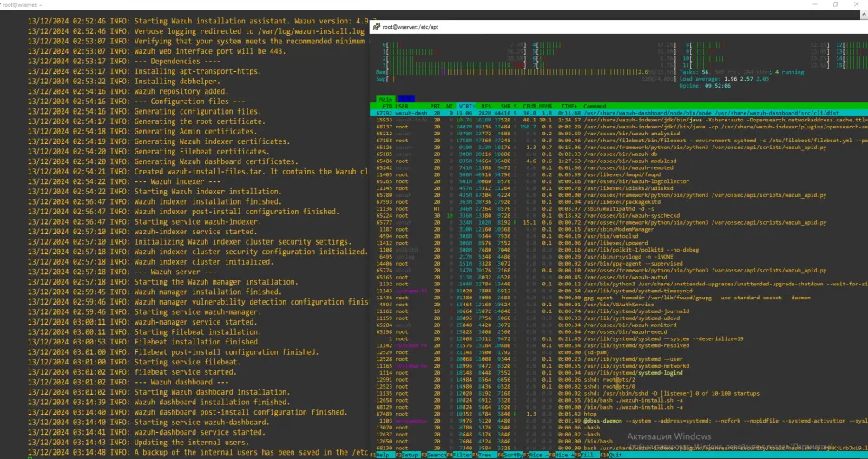Select the systemd-timesyncd process row
The height and width of the screenshot is (459, 868).
(619, 291)
